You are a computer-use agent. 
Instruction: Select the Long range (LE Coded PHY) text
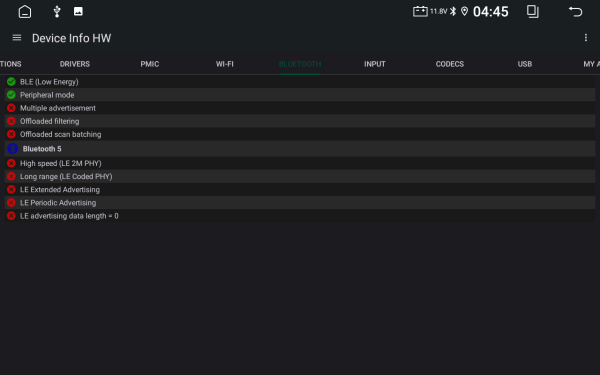point(66,176)
